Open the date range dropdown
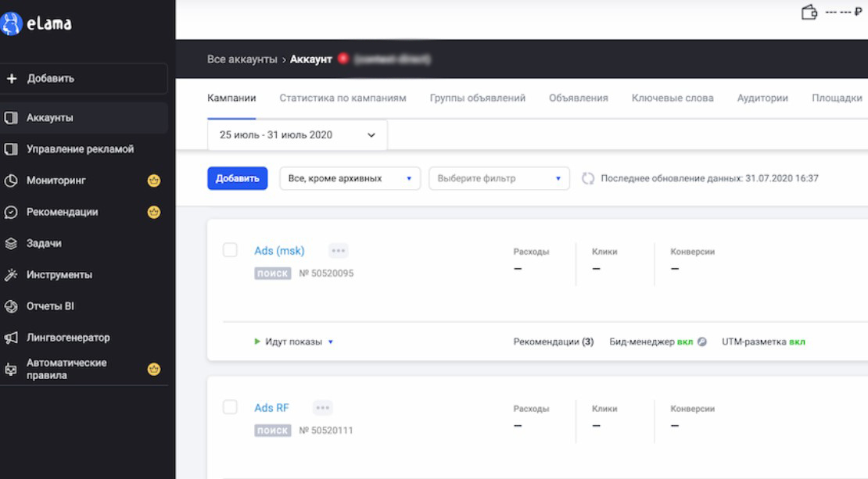The image size is (868, 479). coord(297,135)
